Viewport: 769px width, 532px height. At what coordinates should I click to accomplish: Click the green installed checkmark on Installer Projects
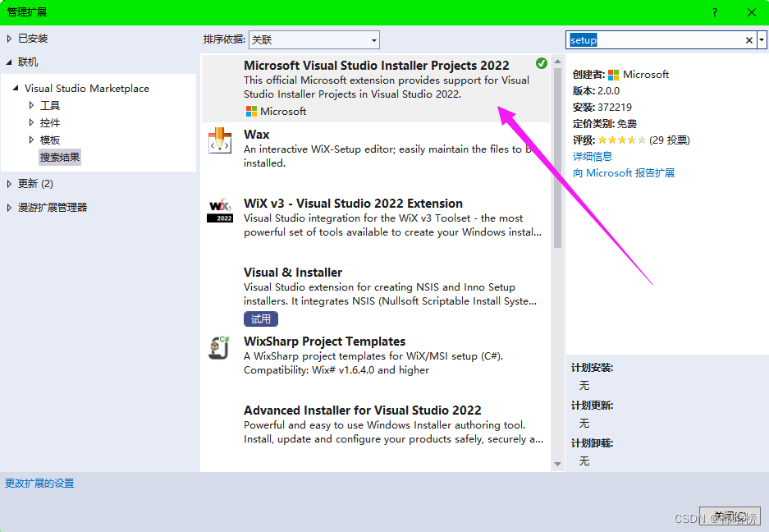pyautogui.click(x=542, y=63)
